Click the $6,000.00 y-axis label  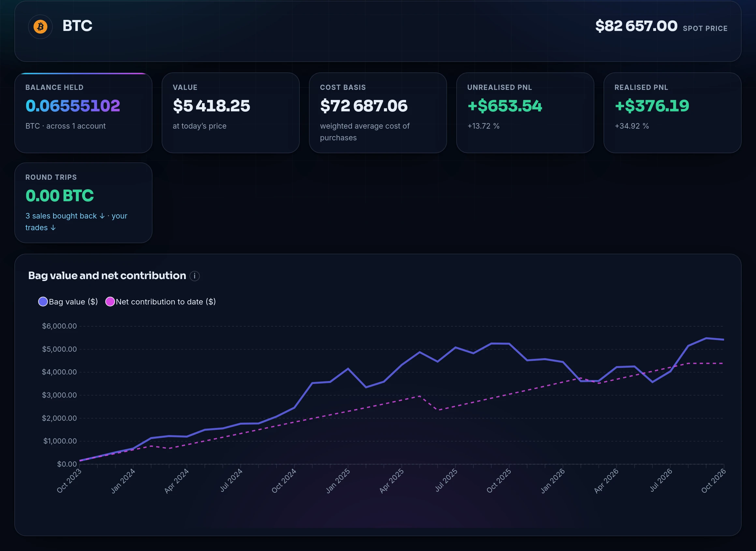pyautogui.click(x=59, y=326)
